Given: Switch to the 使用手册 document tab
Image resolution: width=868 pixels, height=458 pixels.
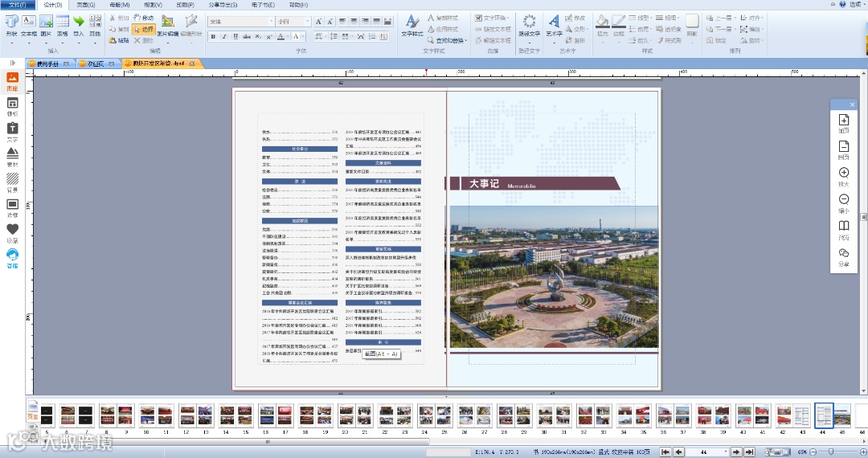Looking at the screenshot, I should pos(47,63).
